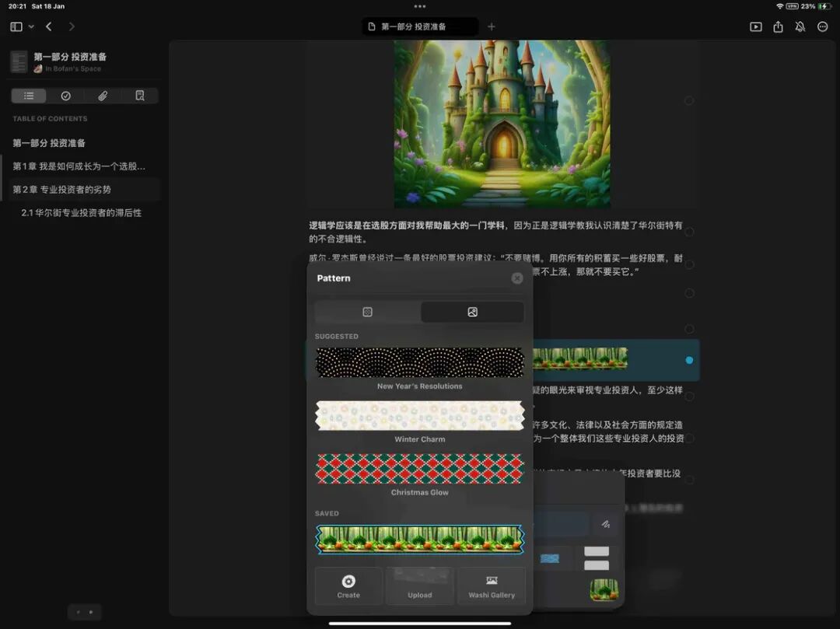
Task: Select the saved green forest pattern
Action: pos(420,539)
